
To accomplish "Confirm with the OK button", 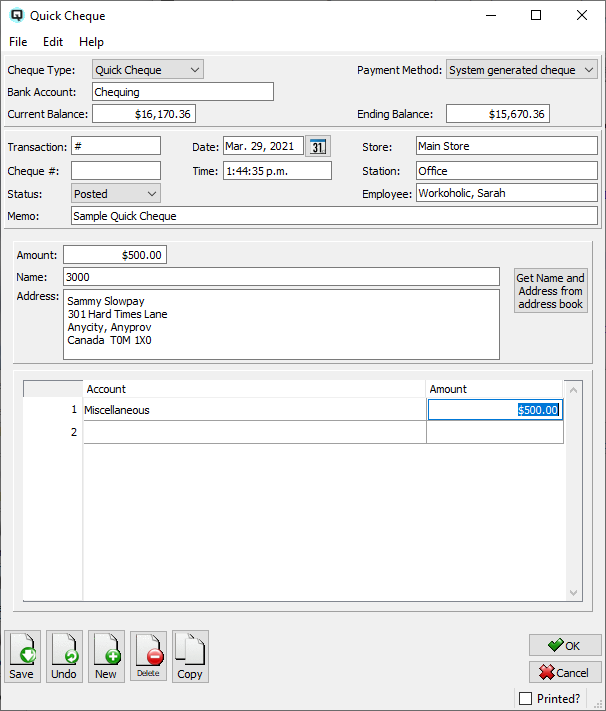I will click(x=565, y=645).
